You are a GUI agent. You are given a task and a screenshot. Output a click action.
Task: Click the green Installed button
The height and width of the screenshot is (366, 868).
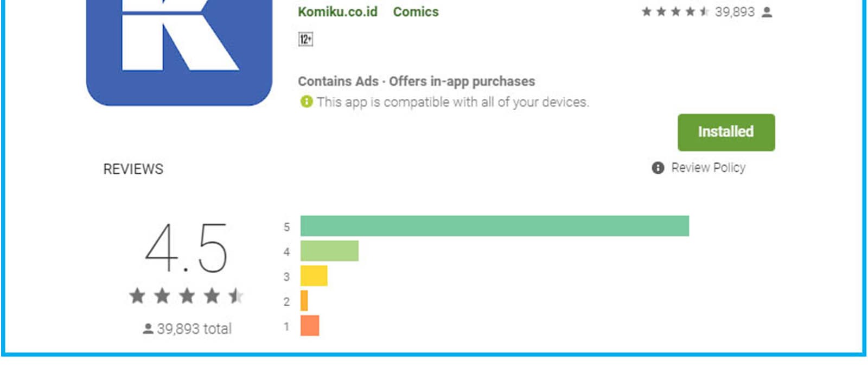tap(726, 132)
